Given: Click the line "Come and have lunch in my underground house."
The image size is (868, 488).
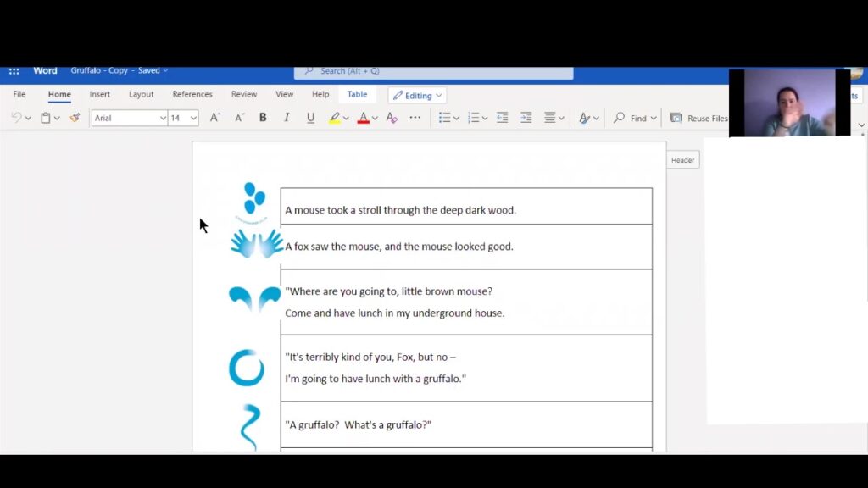Looking at the screenshot, I should pos(395,313).
